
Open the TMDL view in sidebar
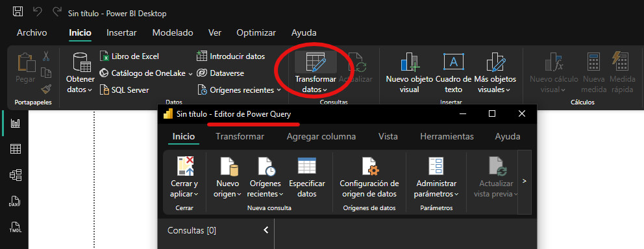[15, 227]
